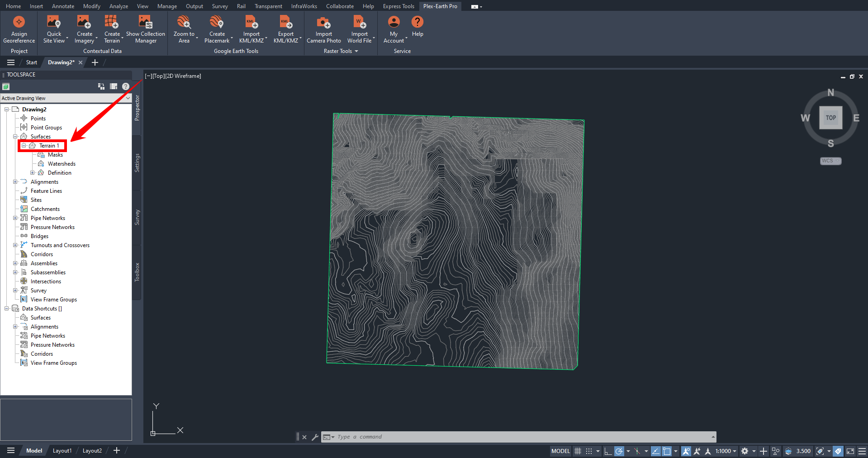The width and height of the screenshot is (868, 458).
Task: Switch to the Analyze ribbon tab
Action: 119,6
